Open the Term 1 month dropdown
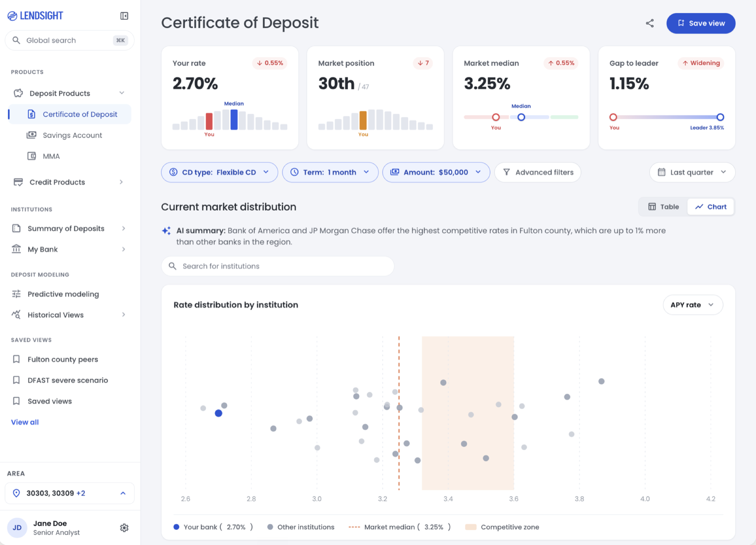The height and width of the screenshot is (545, 756). pyautogui.click(x=330, y=172)
